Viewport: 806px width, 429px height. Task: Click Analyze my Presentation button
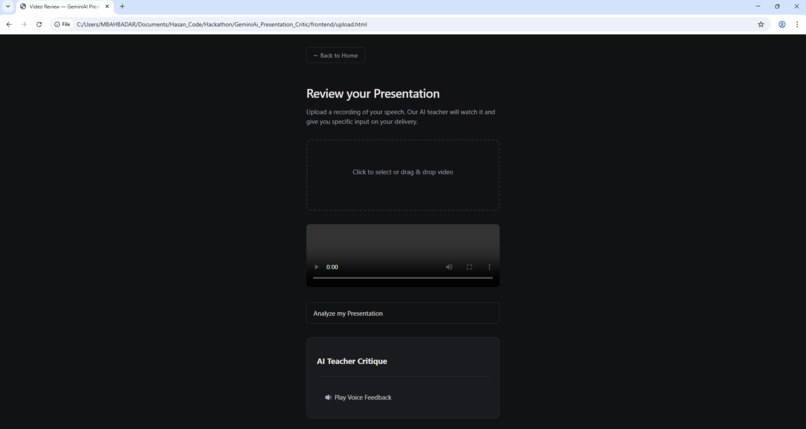tap(402, 313)
